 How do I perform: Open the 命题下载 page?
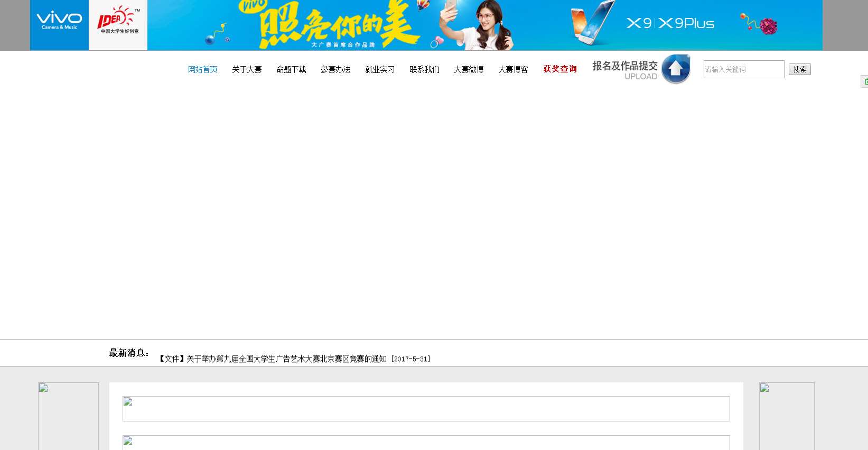[x=291, y=69]
